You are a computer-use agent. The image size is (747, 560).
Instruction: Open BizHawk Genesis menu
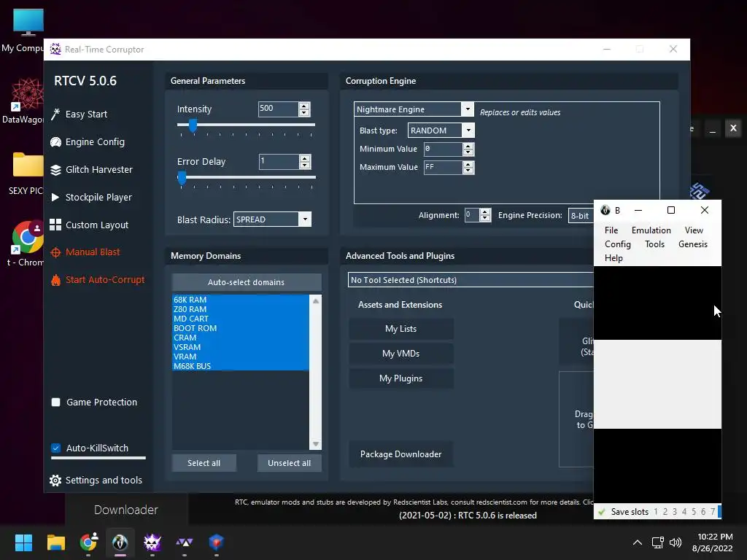693,244
